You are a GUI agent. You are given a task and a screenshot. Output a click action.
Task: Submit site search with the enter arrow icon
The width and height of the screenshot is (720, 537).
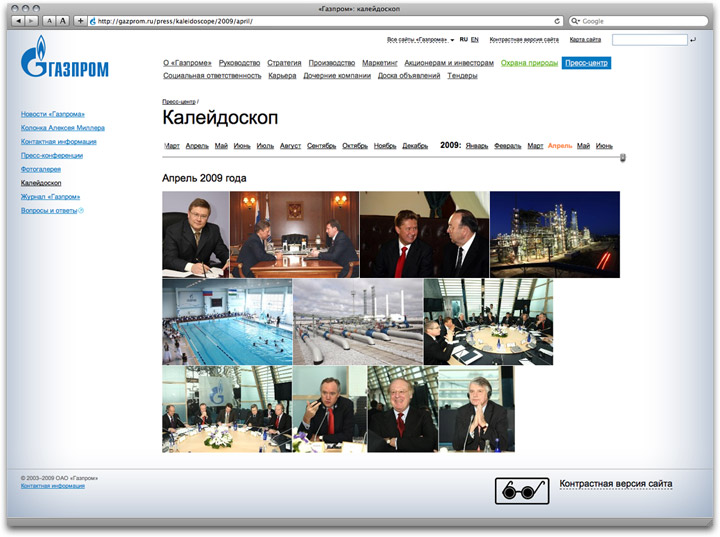[694, 39]
